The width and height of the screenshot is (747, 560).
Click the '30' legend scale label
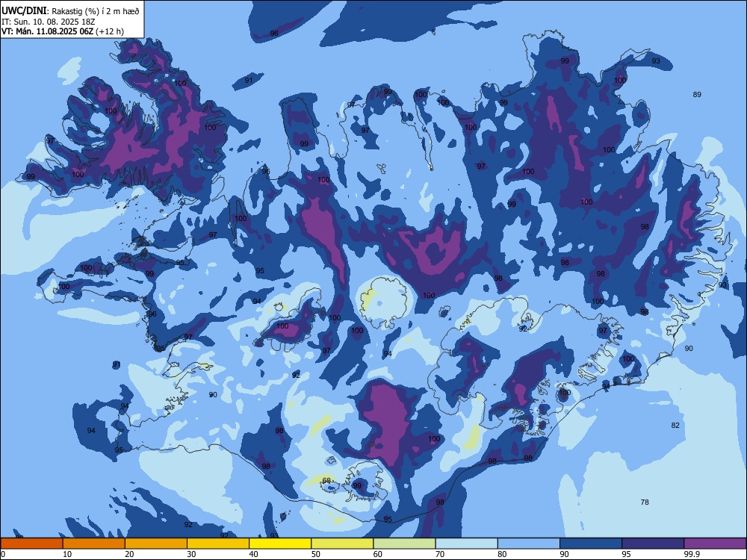(191, 554)
